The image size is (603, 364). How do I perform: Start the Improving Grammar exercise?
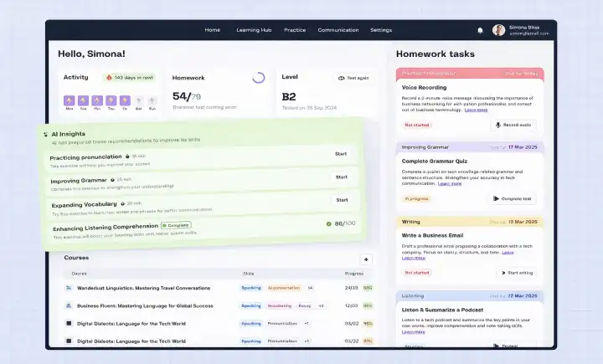[342, 177]
